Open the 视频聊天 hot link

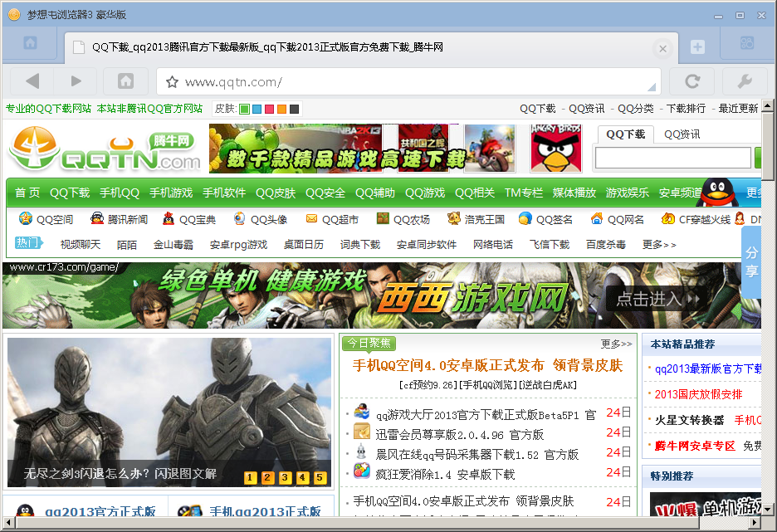81,245
